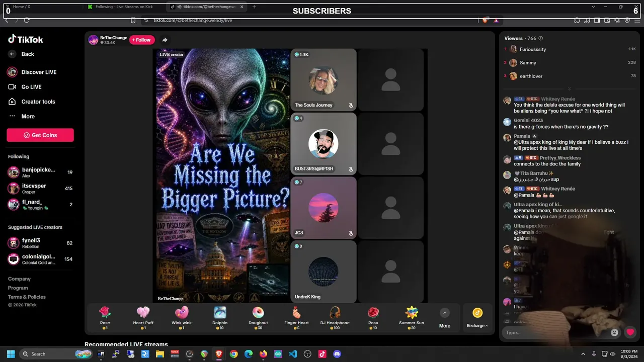Open the browser main menu
The height and width of the screenshot is (362, 644).
tap(637, 20)
